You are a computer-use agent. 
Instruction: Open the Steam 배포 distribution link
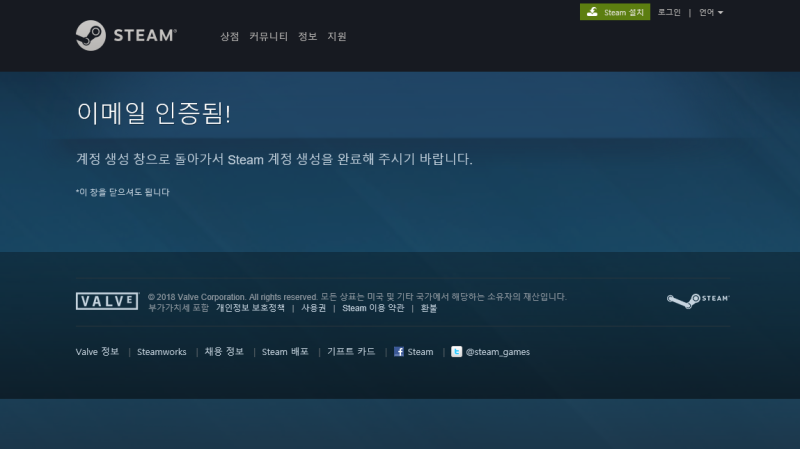point(285,352)
